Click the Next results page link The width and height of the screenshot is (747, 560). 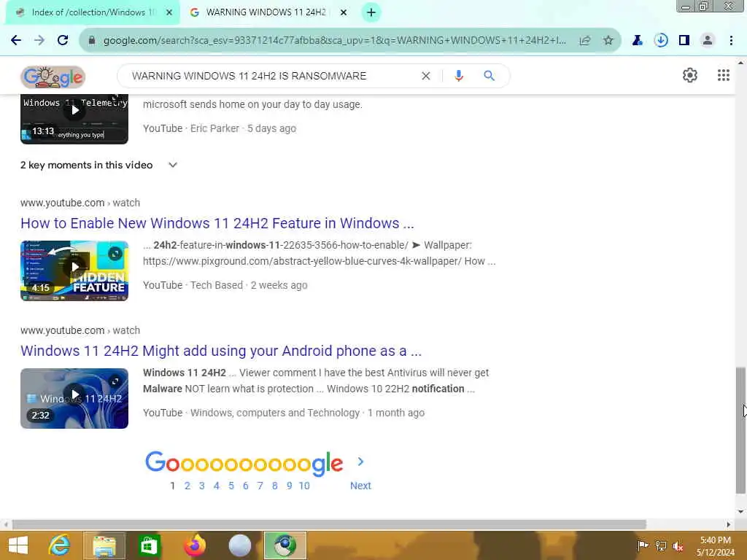point(360,486)
